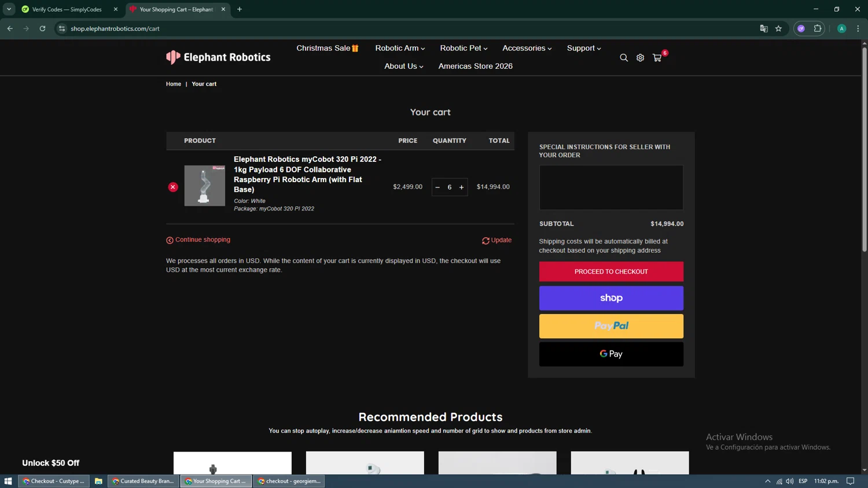Click Update cart link
868x488 pixels.
(x=497, y=240)
